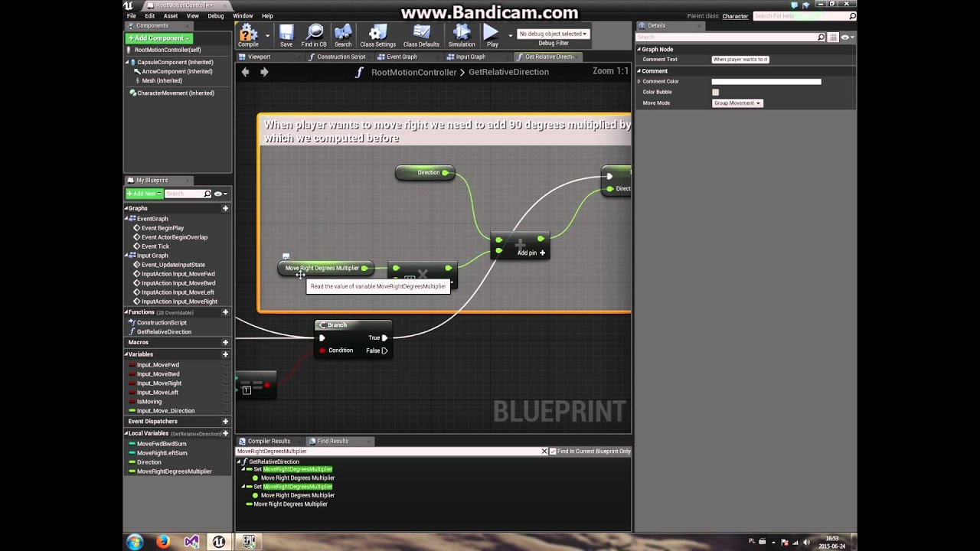This screenshot has width=980, height=551.
Task: Select GetRelativeDirection in the Functions list
Action: (164, 332)
